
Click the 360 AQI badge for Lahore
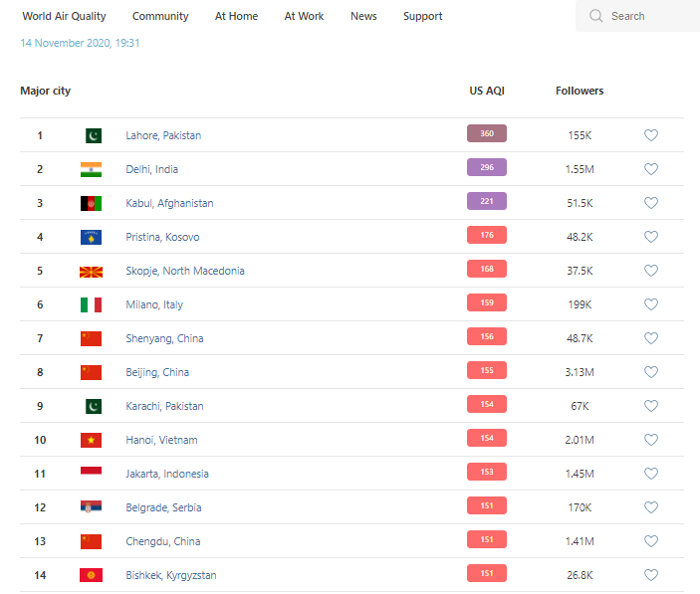(487, 133)
